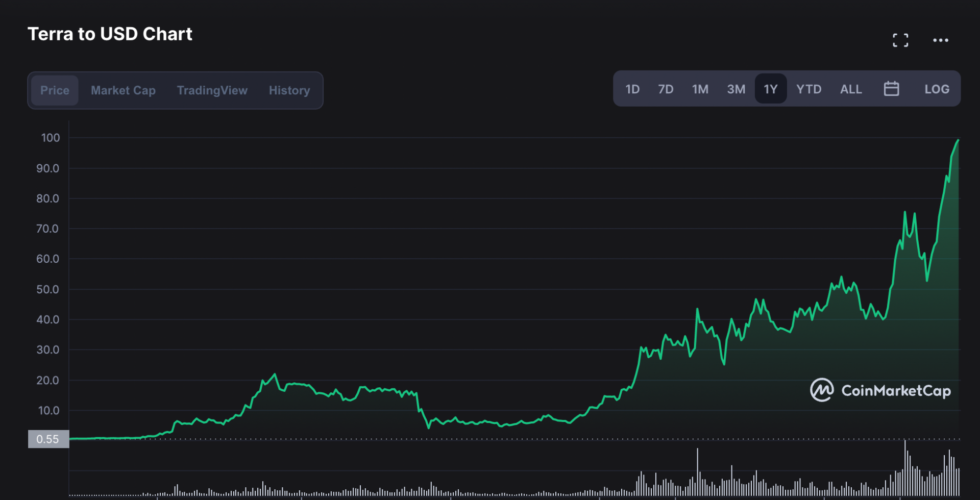
Task: Activate the YTD range toggle
Action: coord(808,88)
